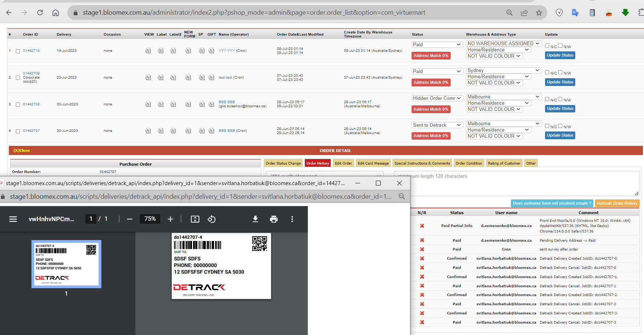Open the Edit Card Message tab
Screen dimensions: 644x335
[x=373, y=163]
